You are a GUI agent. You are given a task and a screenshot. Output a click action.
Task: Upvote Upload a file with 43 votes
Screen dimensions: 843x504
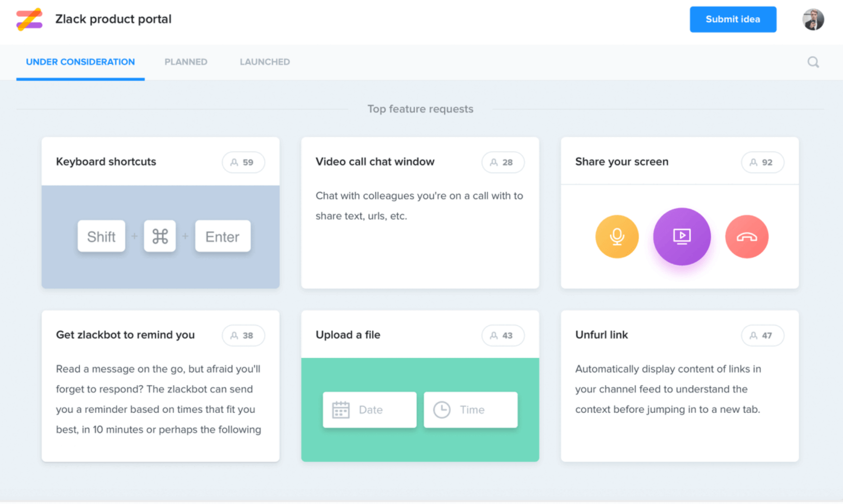point(503,335)
